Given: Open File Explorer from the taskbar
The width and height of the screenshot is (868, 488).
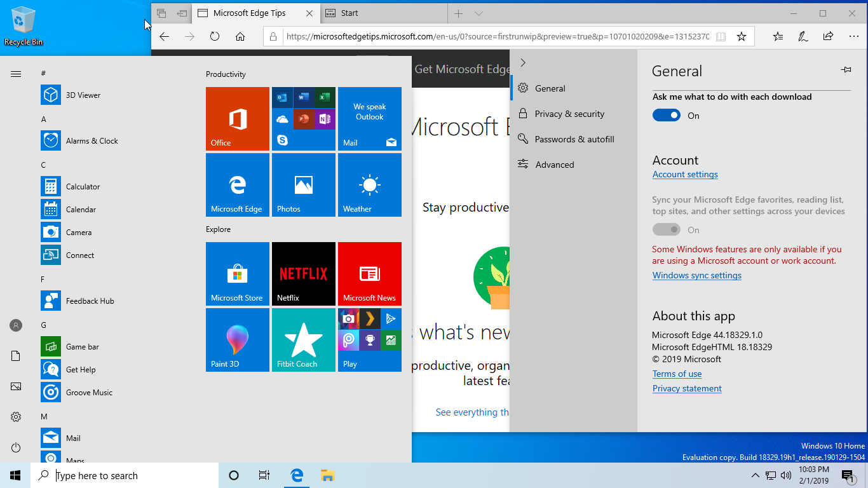Looking at the screenshot, I should pos(327,475).
